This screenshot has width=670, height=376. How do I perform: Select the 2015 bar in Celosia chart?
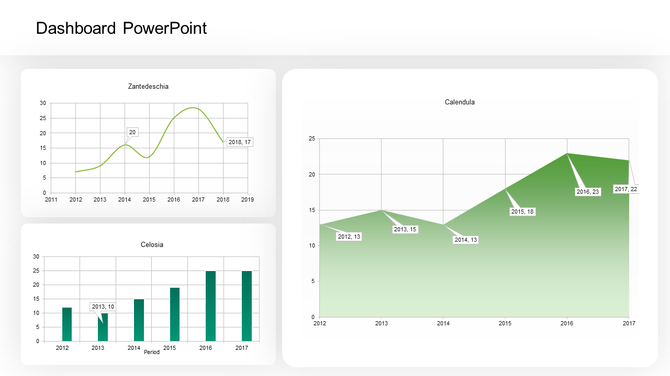point(175,314)
